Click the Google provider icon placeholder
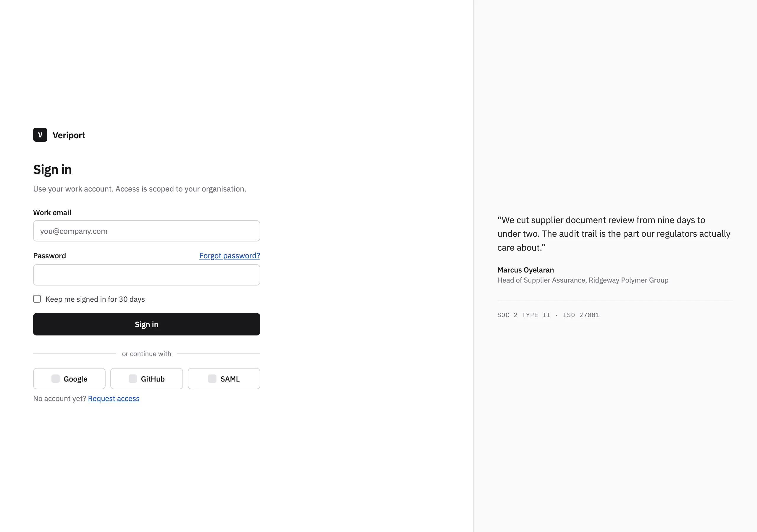Screen dimensions: 757x532 coord(55,378)
